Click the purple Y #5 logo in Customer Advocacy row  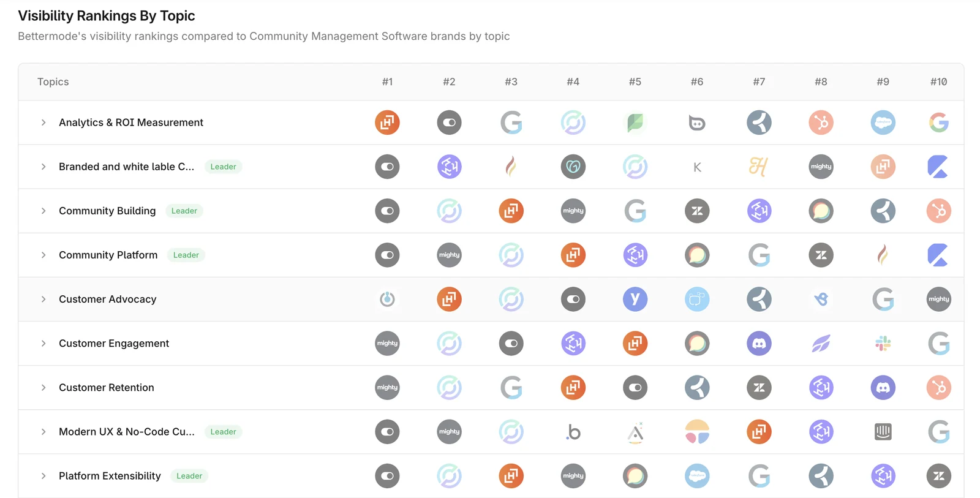click(635, 299)
